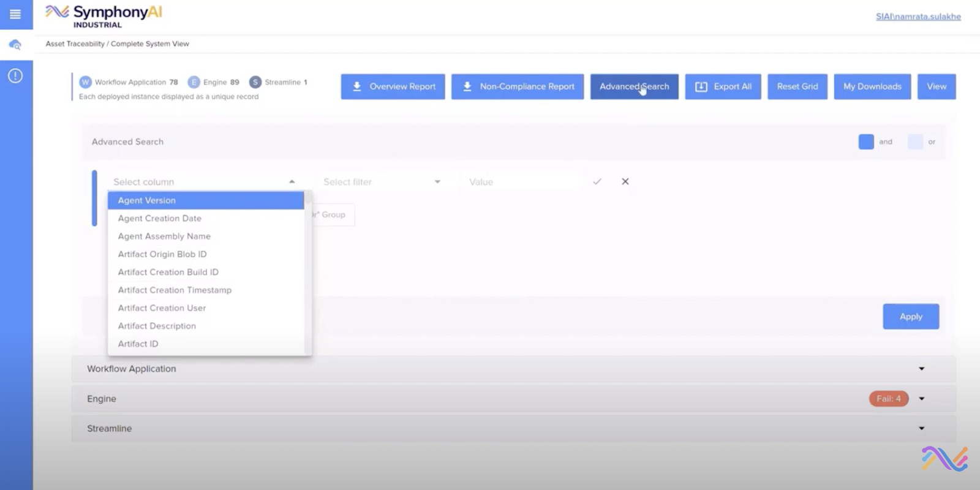Expand the Workflow Application section

click(x=513, y=369)
